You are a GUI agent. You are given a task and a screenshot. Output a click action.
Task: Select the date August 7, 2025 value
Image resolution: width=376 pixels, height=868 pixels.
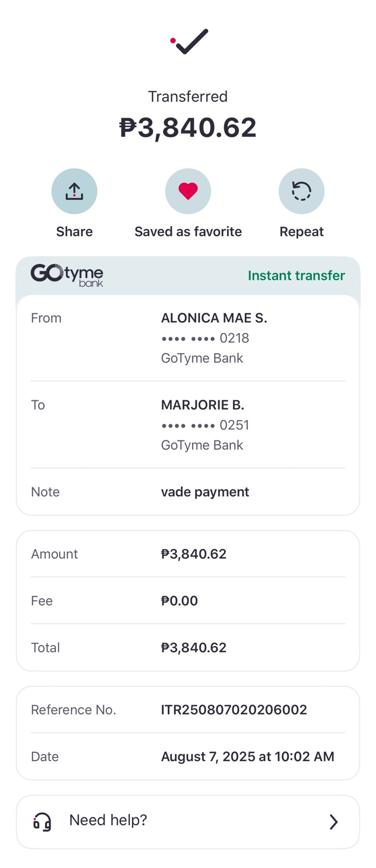pos(247,756)
